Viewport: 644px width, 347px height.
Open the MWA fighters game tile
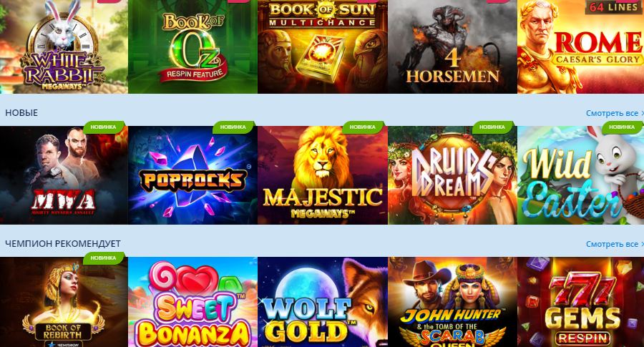click(64, 175)
